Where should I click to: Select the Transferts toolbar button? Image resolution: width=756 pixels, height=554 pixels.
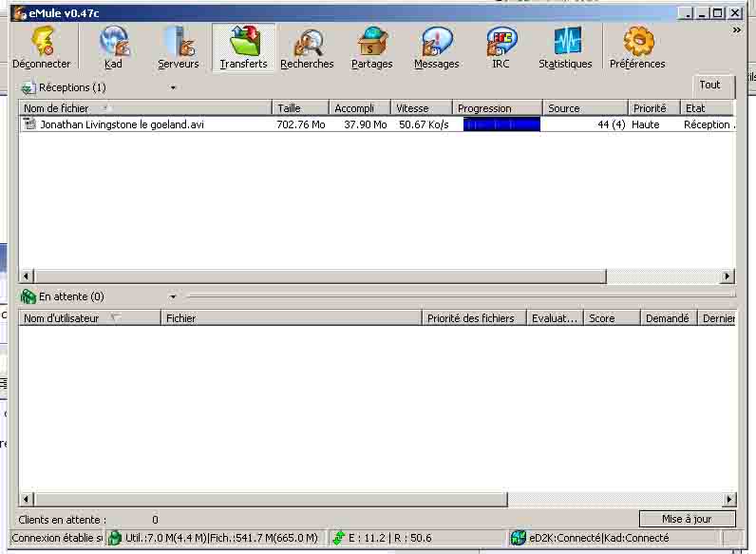(x=243, y=48)
